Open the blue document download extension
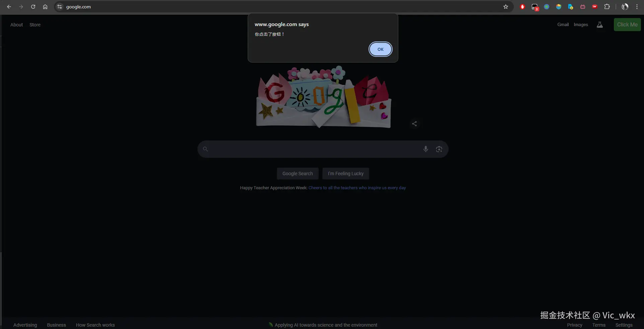Screen dimensions: 644x329 (571, 7)
